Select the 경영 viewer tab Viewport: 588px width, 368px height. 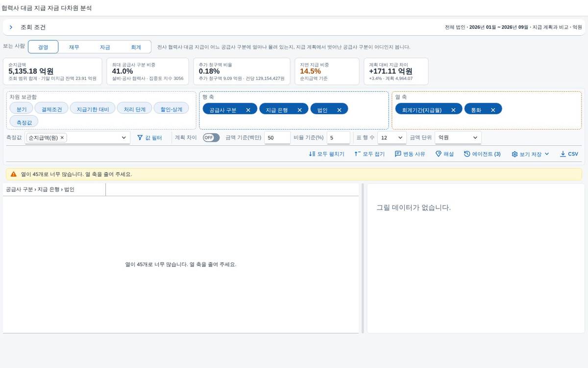click(x=43, y=47)
